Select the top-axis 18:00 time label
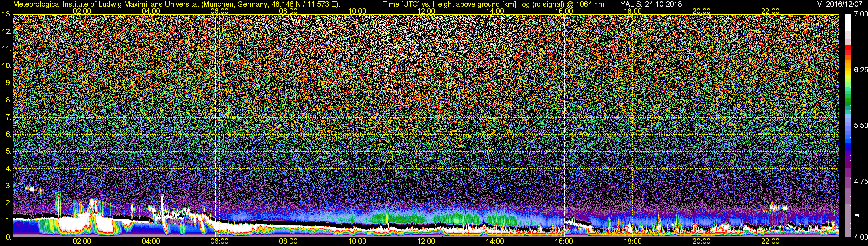Image resolution: width=868 pixels, height=246 pixels. (633, 11)
